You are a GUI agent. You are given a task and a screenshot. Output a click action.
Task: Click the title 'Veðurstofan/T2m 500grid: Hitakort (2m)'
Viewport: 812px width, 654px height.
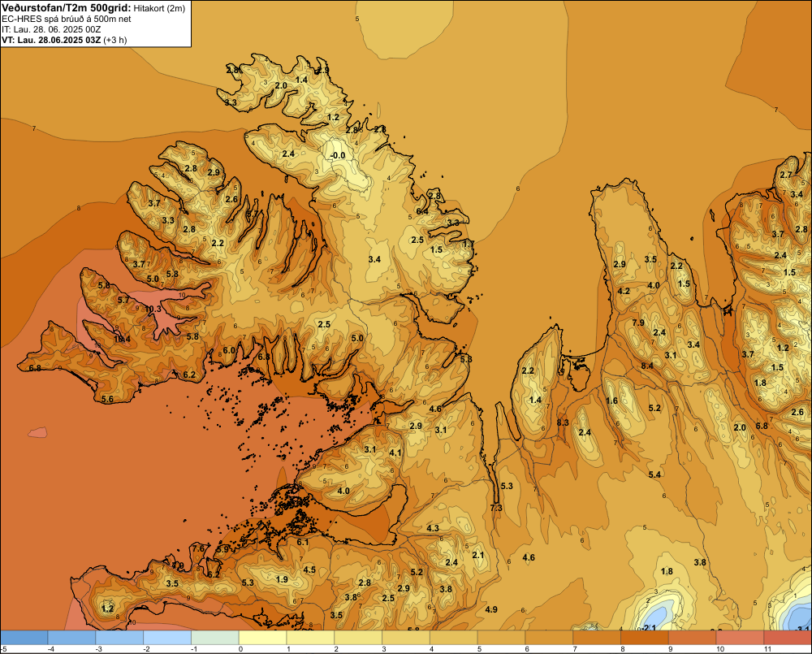(93, 8)
